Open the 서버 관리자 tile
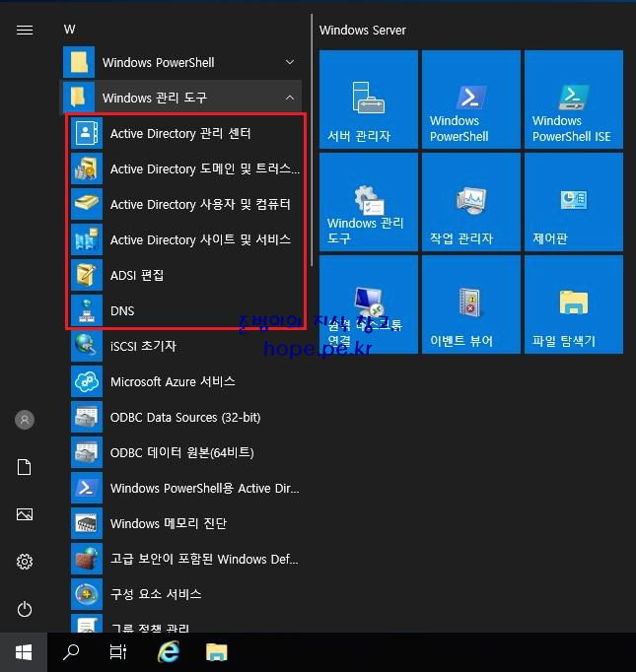The image size is (636, 672). click(369, 100)
